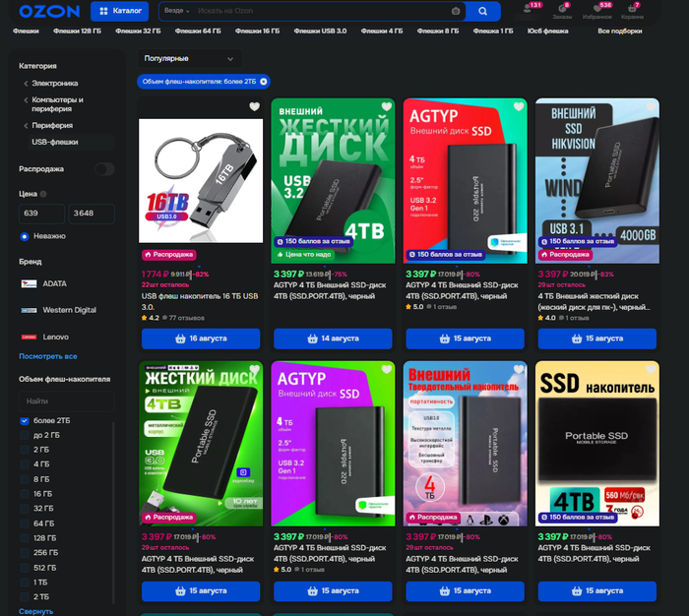Open Флешки 4 ГБ collection
Viewport: 689px width, 616px height.
click(x=382, y=31)
